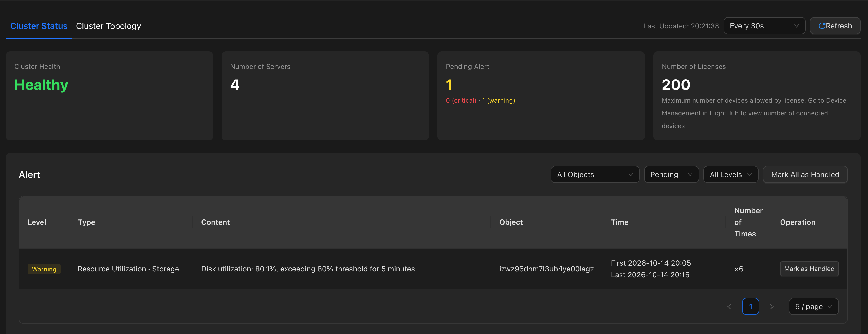Click the Pending Alert count 1
This screenshot has width=868, height=334.
[449, 85]
